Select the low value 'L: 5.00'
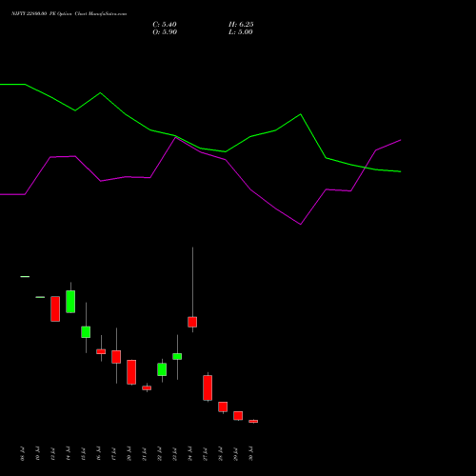The width and height of the screenshot is (476, 476). coord(241,32)
